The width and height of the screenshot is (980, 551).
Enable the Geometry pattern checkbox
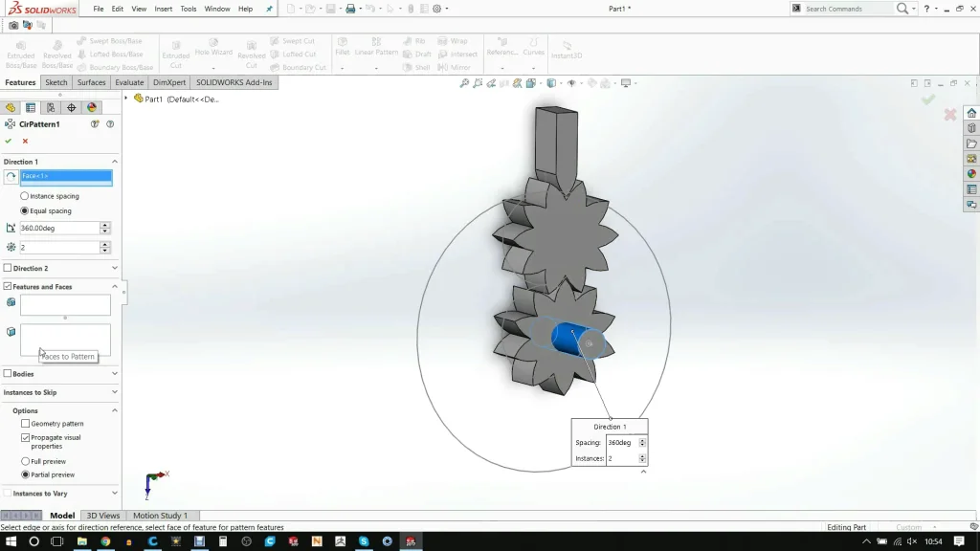click(26, 424)
